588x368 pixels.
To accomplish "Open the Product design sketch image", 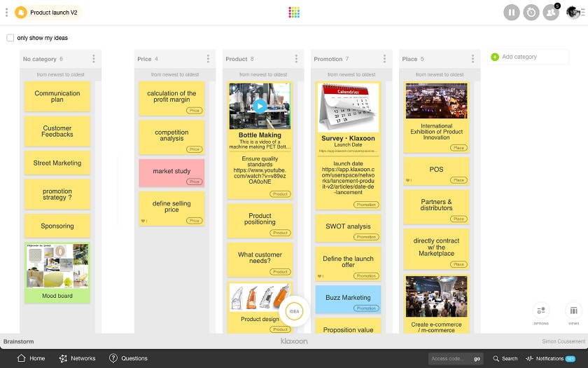I will (x=260, y=298).
